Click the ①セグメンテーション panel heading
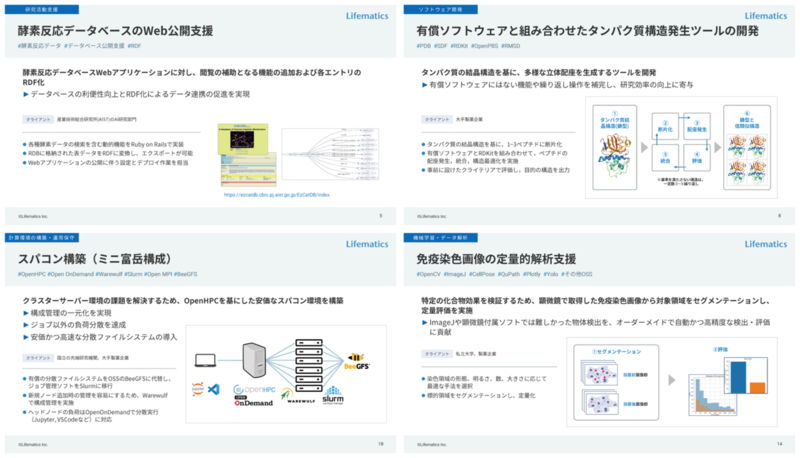Image resolution: width=800 pixels, height=458 pixels. [616, 352]
